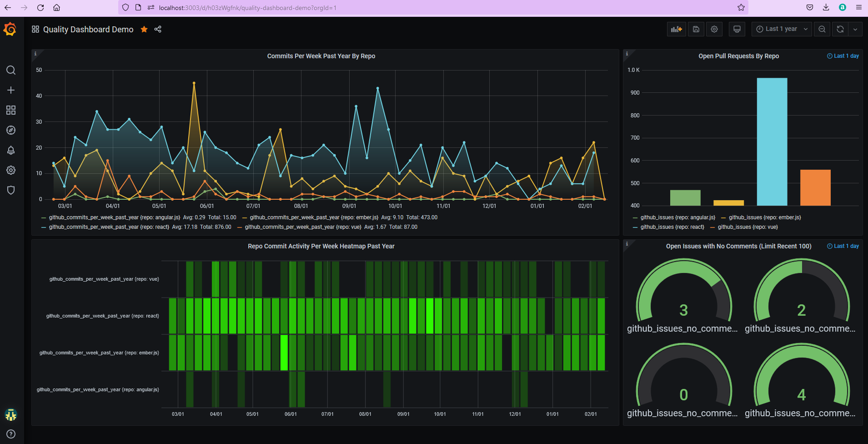Click the browser address bar URL

(248, 8)
